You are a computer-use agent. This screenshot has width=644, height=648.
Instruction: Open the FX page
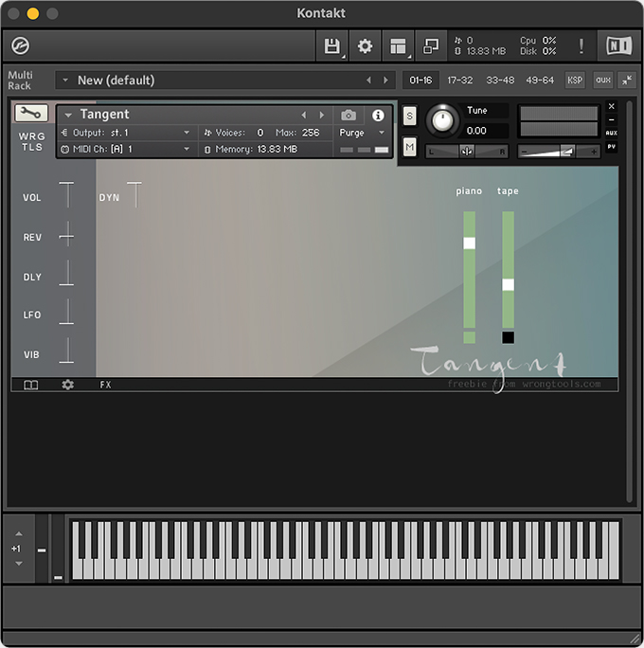[105, 385]
